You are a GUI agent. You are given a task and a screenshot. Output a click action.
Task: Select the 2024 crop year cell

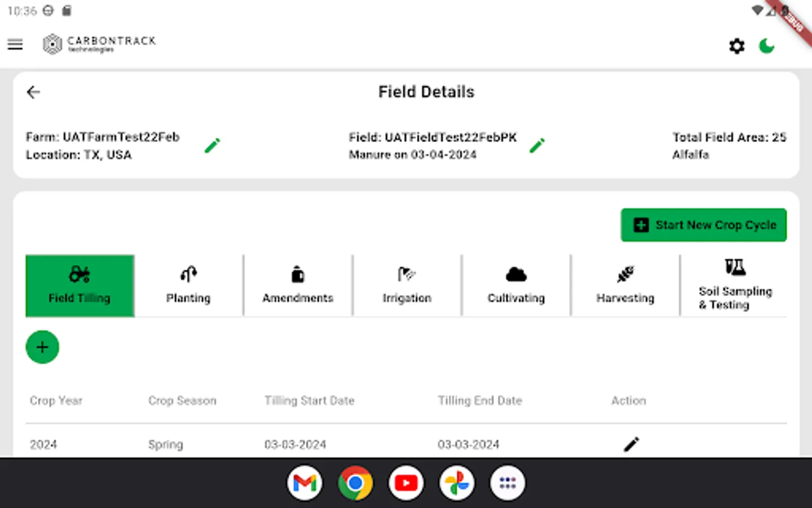click(x=43, y=445)
